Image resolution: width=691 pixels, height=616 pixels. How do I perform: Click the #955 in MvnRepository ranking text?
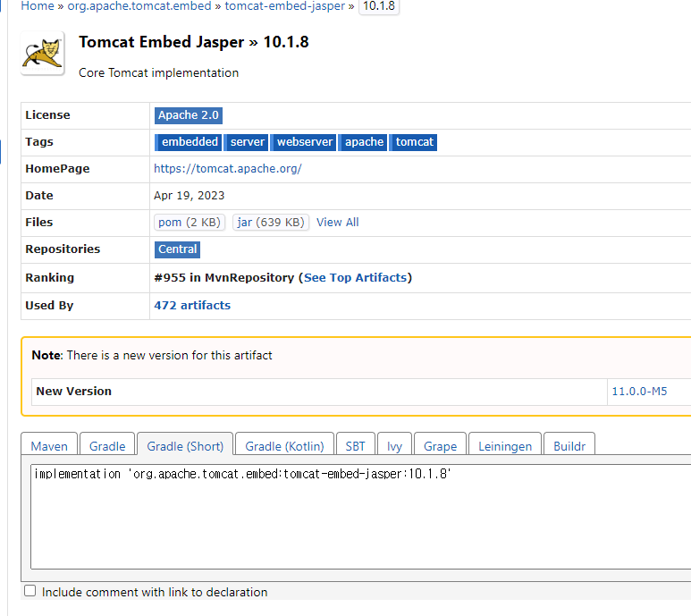tap(223, 277)
